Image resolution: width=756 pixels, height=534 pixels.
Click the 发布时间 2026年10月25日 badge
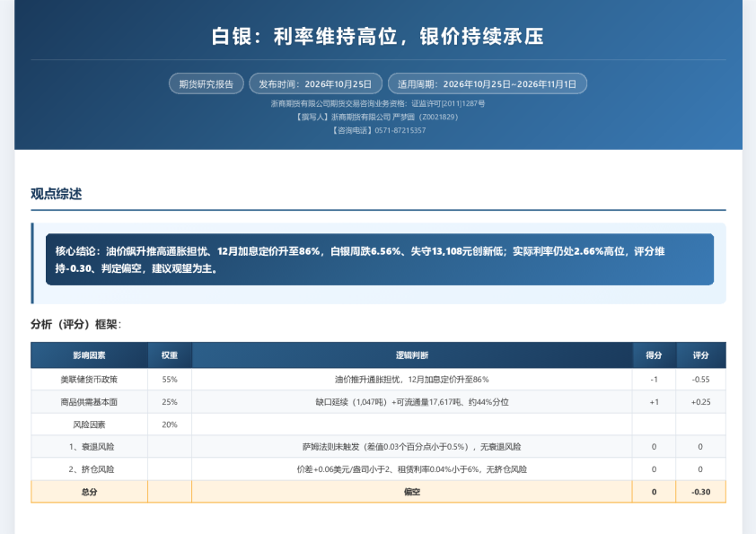click(315, 83)
